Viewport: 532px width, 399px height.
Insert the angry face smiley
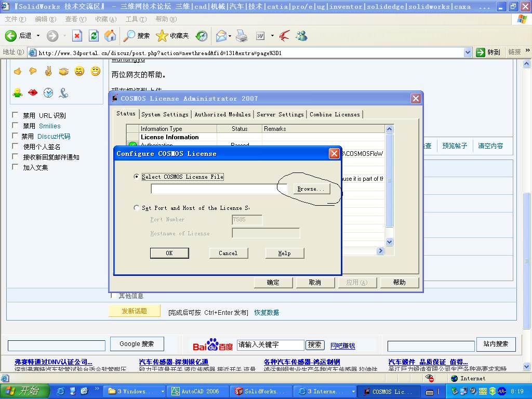[79, 71]
